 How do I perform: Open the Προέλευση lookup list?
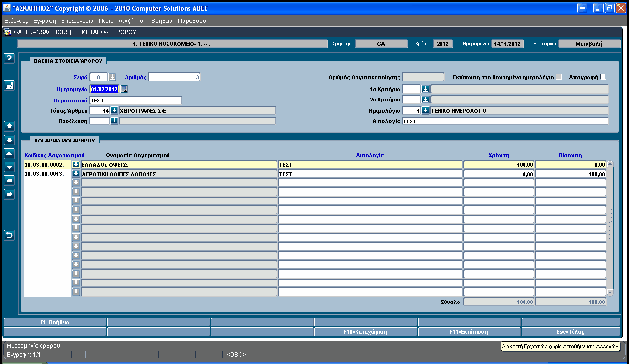tap(114, 121)
